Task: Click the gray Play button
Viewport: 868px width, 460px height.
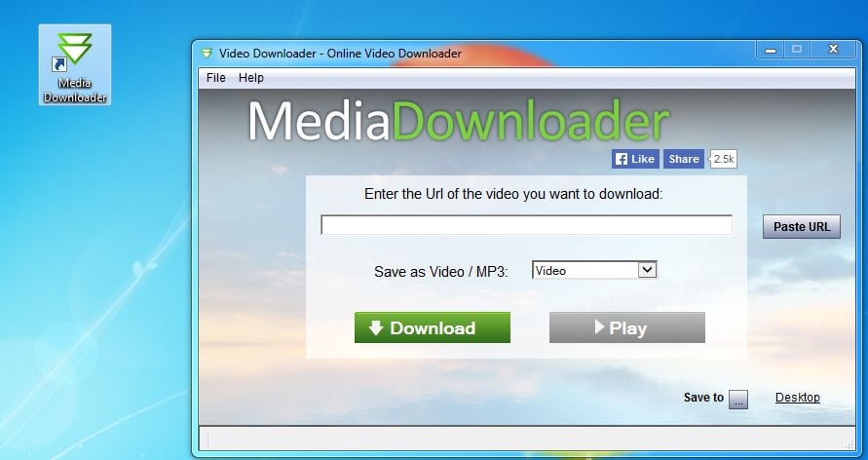Action: tap(627, 327)
